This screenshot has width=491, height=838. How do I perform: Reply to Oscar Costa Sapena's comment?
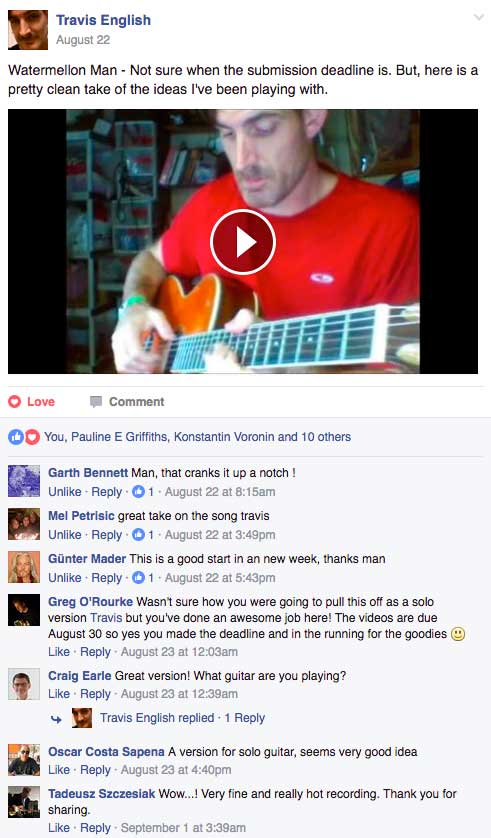coord(95,770)
